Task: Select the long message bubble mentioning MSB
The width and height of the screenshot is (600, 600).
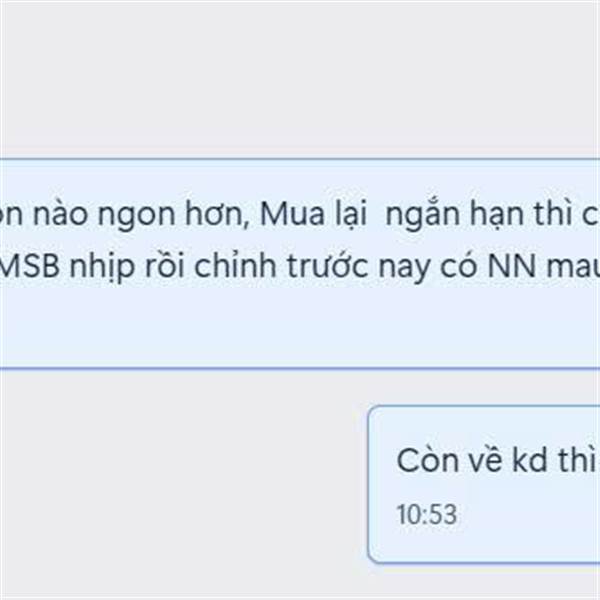Action: pos(300,263)
